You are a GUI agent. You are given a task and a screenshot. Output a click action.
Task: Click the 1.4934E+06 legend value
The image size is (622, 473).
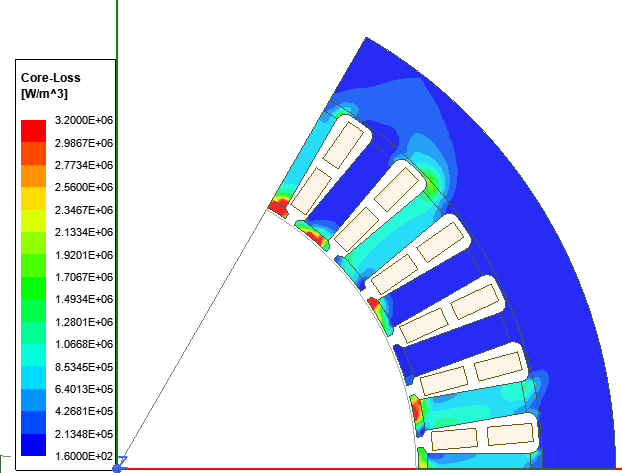(84, 299)
